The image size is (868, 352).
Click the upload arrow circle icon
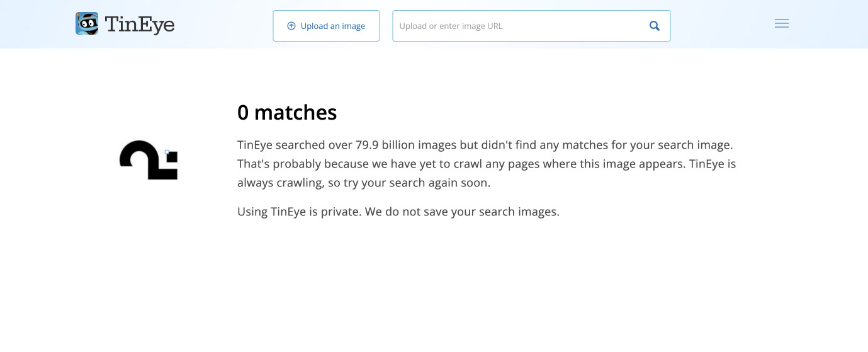(x=291, y=26)
